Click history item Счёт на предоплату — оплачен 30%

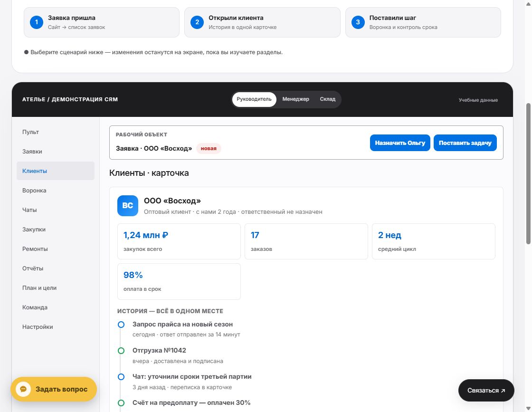click(191, 403)
